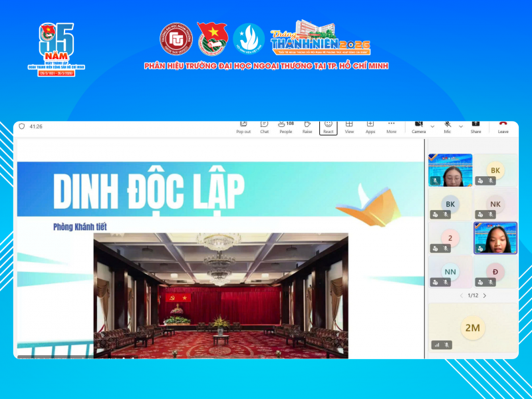Toggle the Mic mute button

[x=448, y=126]
